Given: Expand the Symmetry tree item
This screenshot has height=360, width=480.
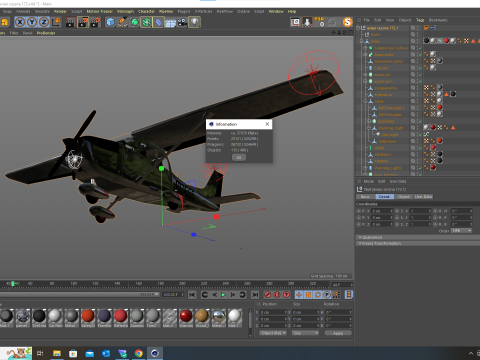Looking at the screenshot, I should (369, 121).
